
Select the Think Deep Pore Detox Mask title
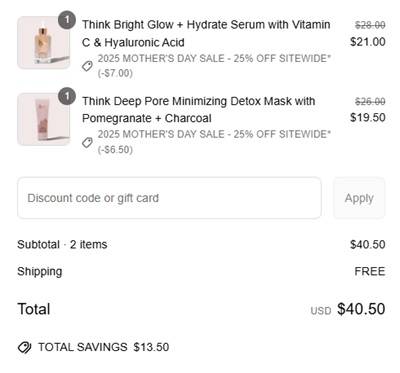point(198,109)
